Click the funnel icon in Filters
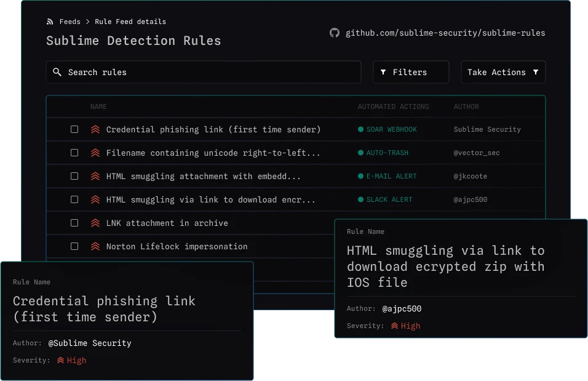The image size is (588, 381). point(383,71)
